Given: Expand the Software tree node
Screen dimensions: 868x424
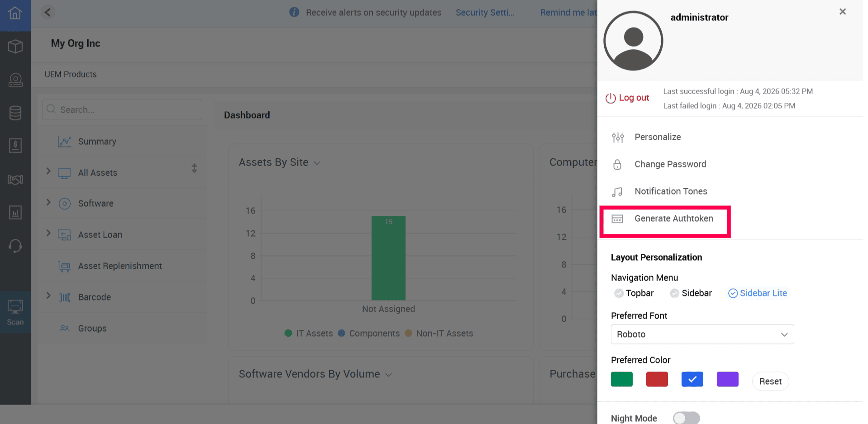Looking at the screenshot, I should [x=48, y=202].
